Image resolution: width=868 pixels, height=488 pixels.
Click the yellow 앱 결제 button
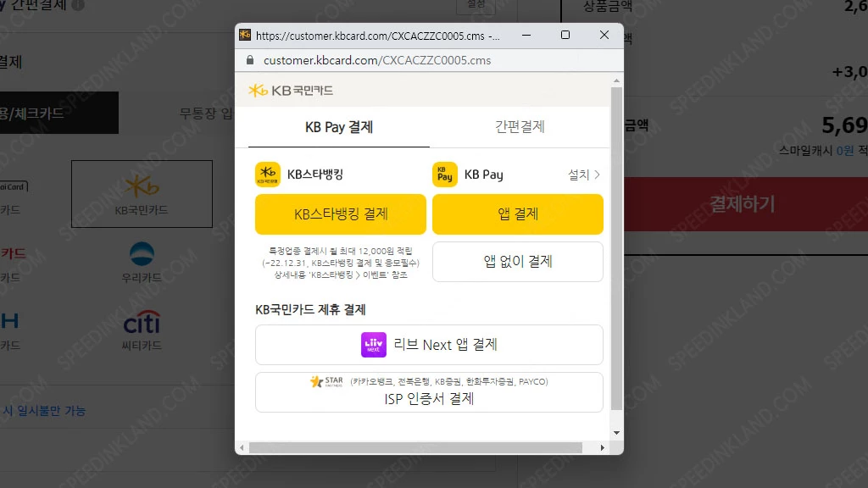pos(518,214)
